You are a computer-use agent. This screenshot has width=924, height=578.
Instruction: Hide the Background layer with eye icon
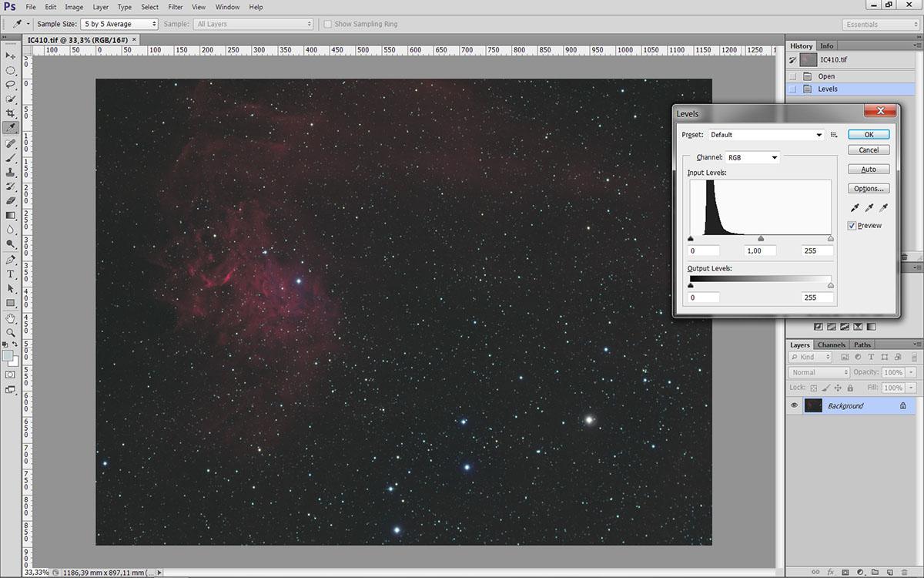tap(794, 405)
